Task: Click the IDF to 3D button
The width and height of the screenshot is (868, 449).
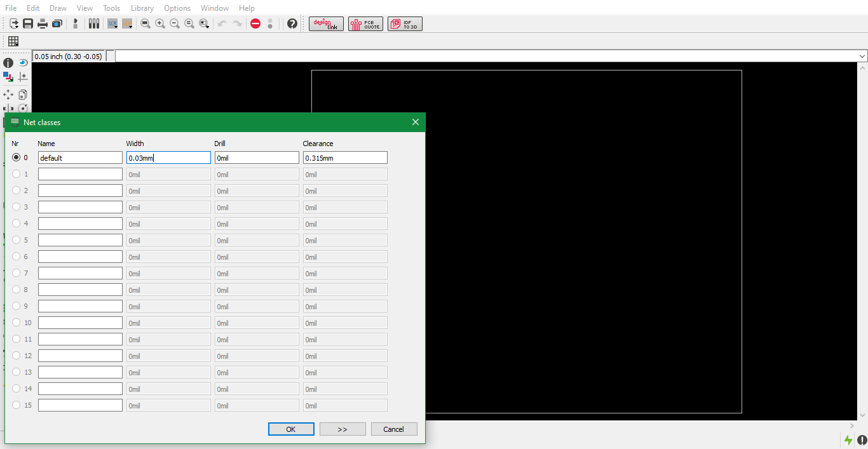Action: (405, 24)
